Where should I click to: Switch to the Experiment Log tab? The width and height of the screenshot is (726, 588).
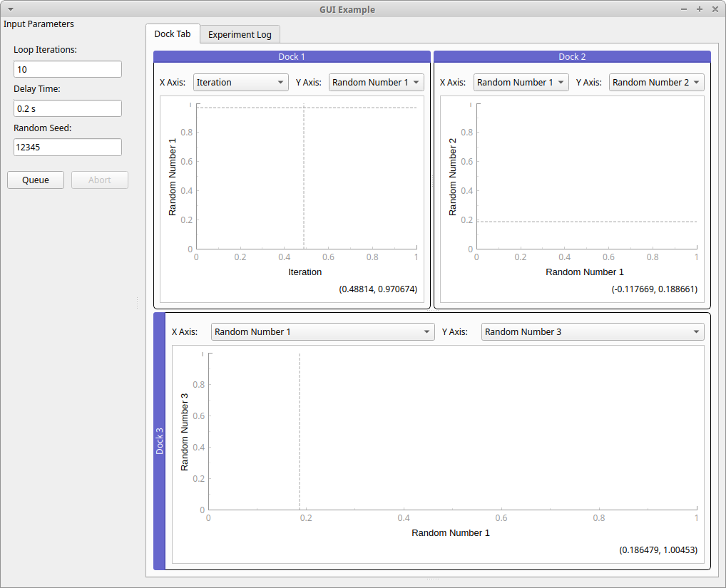tap(240, 35)
